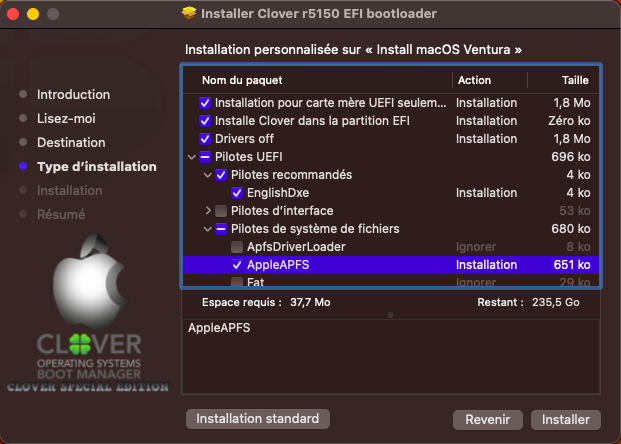Image resolution: width=621 pixels, height=444 pixels.
Task: Expand the Pilotes d'interface group
Action: tap(208, 211)
